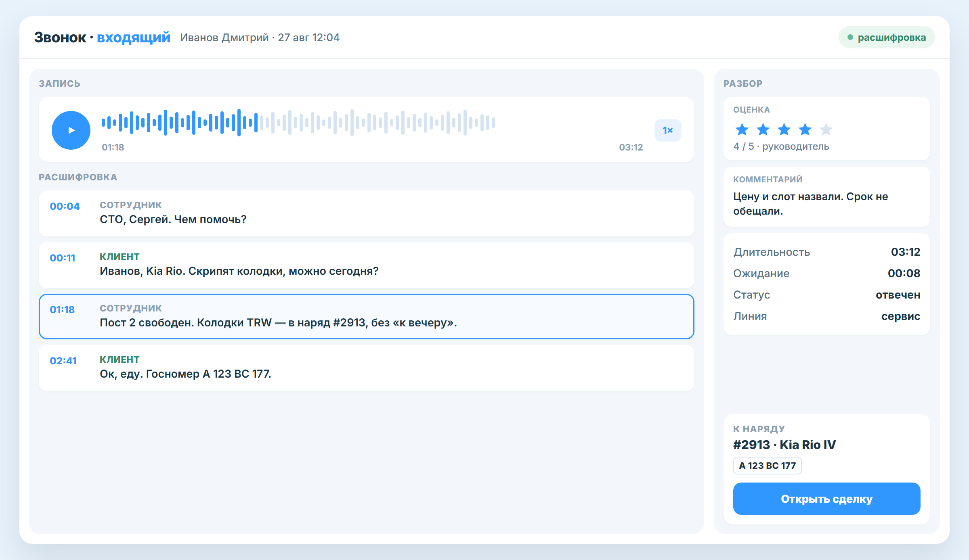This screenshot has width=969, height=560.
Task: Jump to transcript timestamp 00:11
Action: [x=63, y=258]
